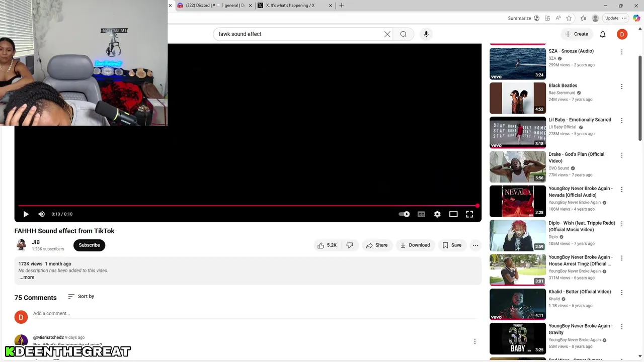Open options for Emotionally Scarred video

click(622, 121)
